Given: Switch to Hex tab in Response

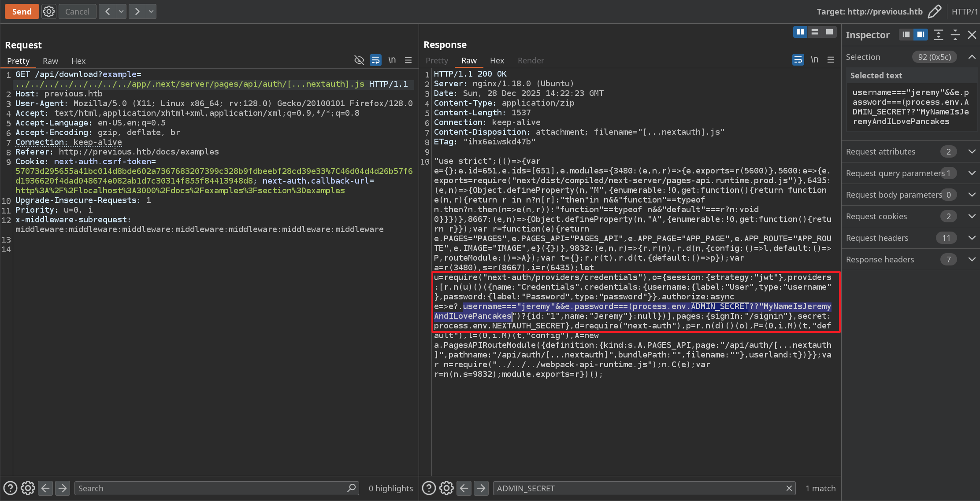Looking at the screenshot, I should [497, 60].
